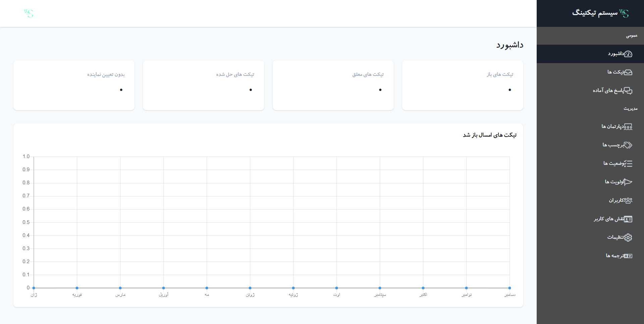Click the settings gear icon
Viewport: 644px width, 324px height.
coord(628,237)
